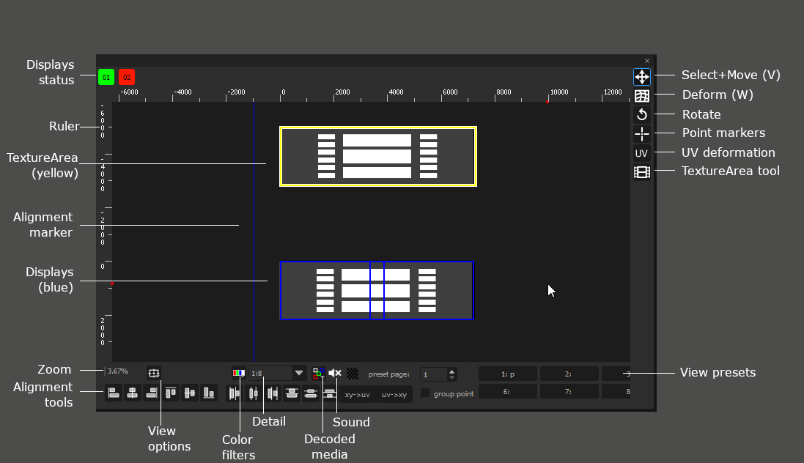Open the view options icon
The width and height of the screenshot is (804, 463).
click(x=154, y=373)
